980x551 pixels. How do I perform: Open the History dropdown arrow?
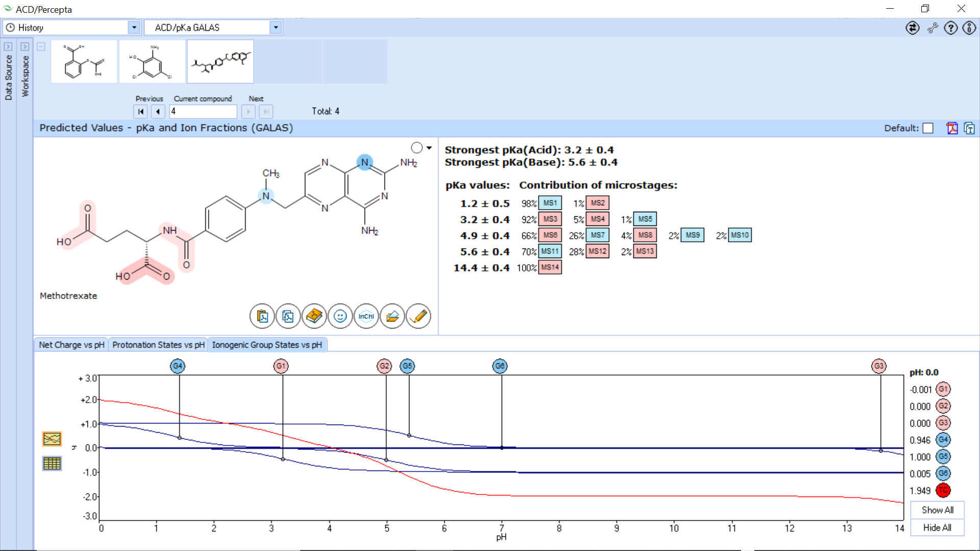(134, 28)
